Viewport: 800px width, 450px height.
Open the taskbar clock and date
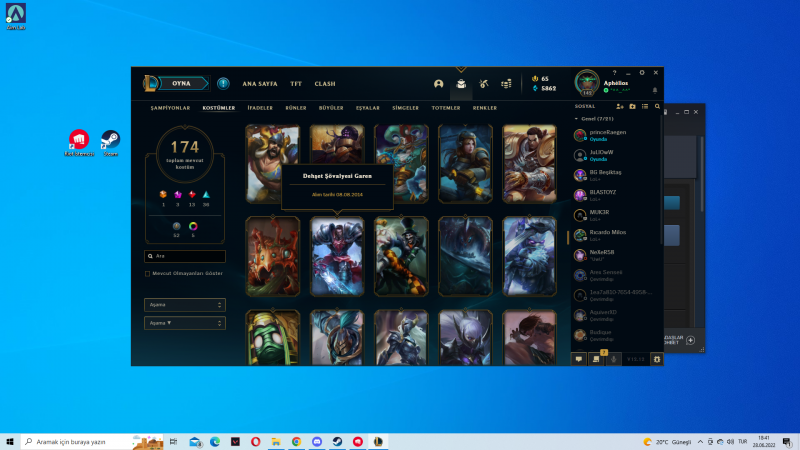pyautogui.click(x=764, y=441)
